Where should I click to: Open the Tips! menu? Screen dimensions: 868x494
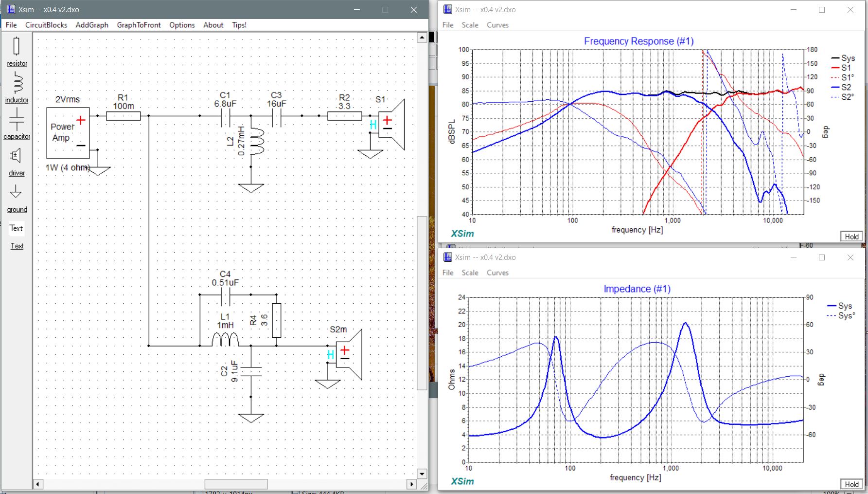(x=239, y=25)
